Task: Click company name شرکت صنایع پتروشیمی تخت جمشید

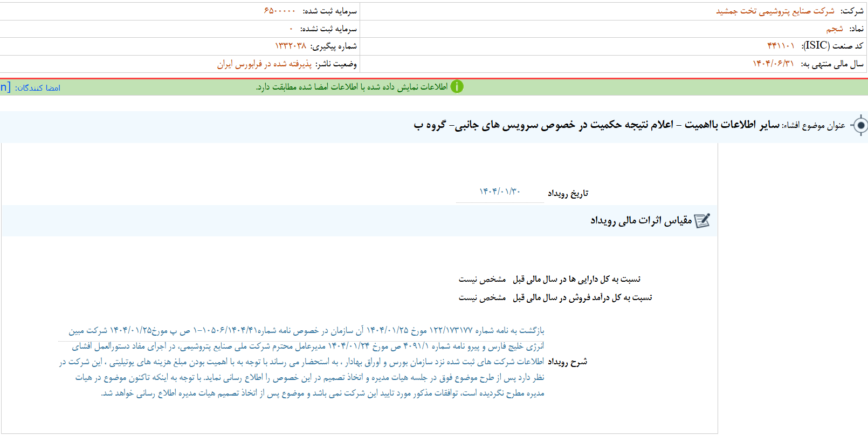Action: [x=775, y=11]
